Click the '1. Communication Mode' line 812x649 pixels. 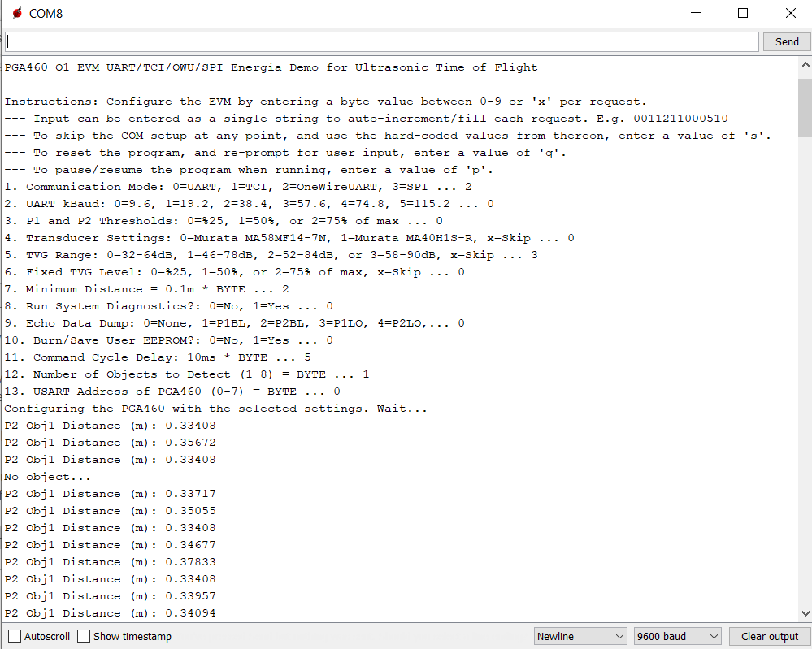click(x=238, y=187)
